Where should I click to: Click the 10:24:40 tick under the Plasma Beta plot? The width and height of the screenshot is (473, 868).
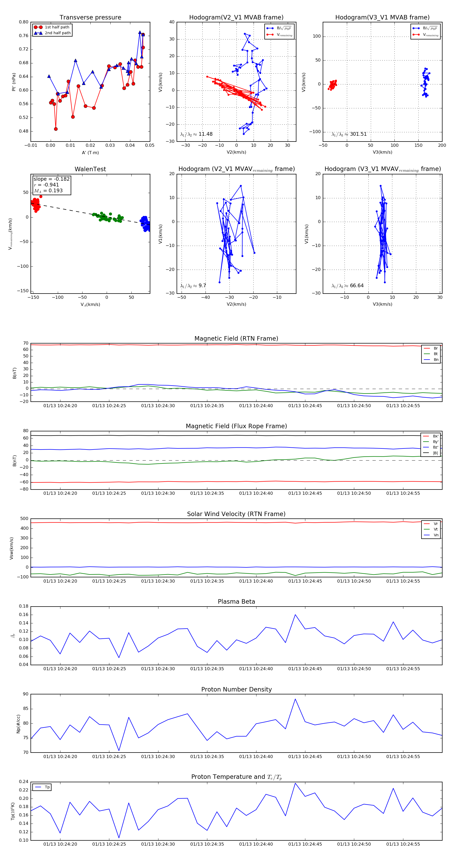tap(256, 669)
